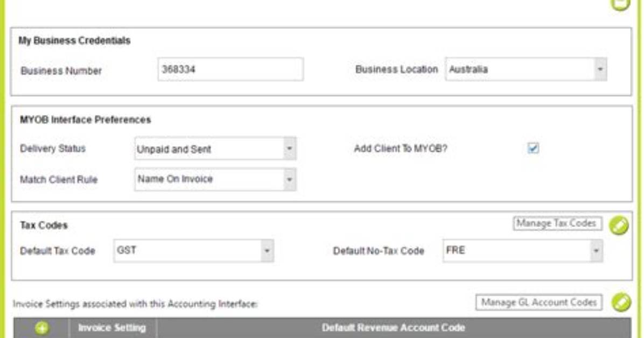Click the Default Revenue Account Code column header
The height and width of the screenshot is (338, 644).
click(394, 328)
